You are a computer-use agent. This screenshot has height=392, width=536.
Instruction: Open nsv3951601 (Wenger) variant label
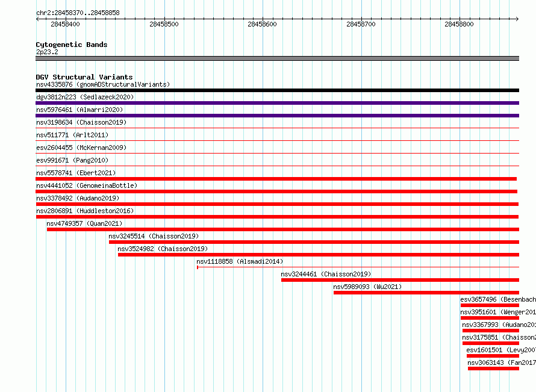click(498, 312)
